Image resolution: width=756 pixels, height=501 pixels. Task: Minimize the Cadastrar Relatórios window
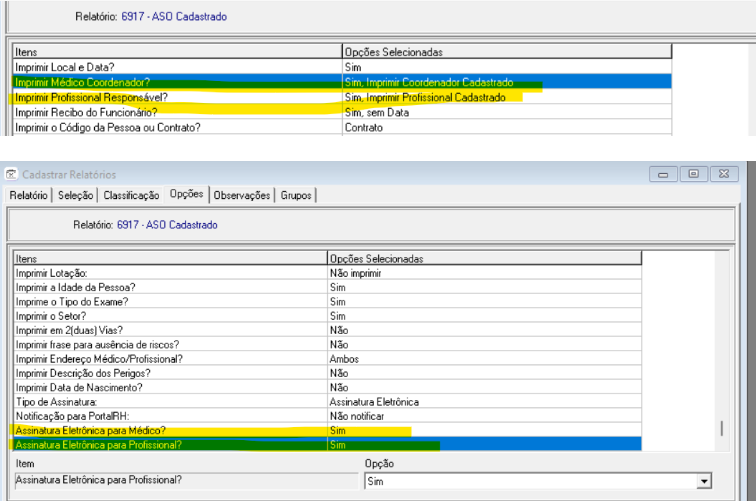click(663, 174)
